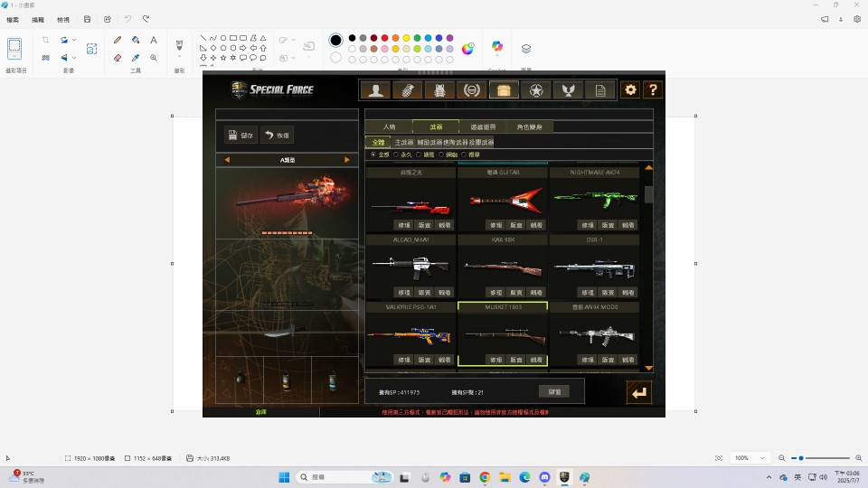Choose the pink color swatch
The width and height of the screenshot is (868, 488).
tap(385, 49)
